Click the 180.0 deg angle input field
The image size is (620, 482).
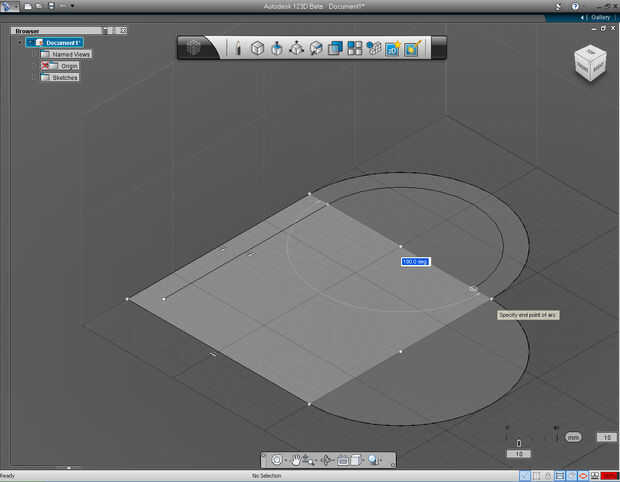coord(416,262)
